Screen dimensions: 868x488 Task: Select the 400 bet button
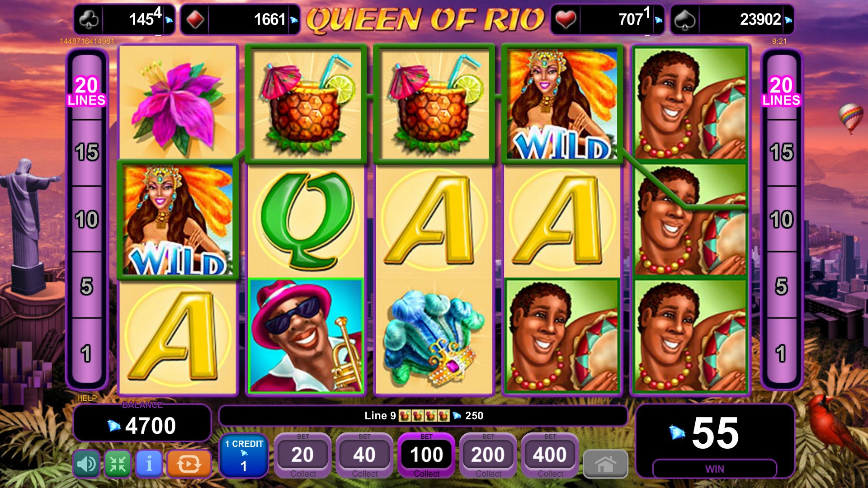[x=550, y=455]
